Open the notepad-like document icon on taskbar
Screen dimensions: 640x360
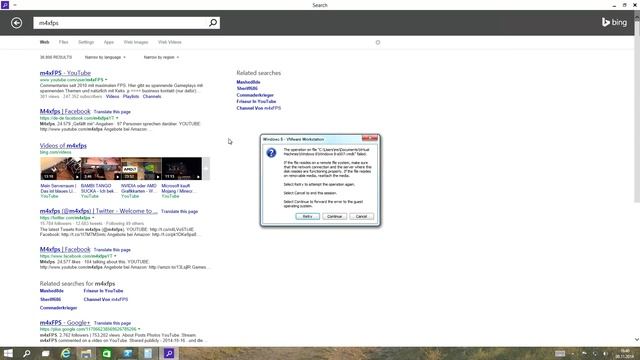point(148,353)
